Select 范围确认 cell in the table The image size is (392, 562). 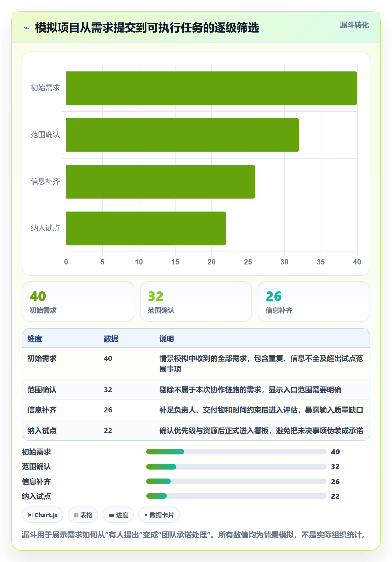coord(42,390)
